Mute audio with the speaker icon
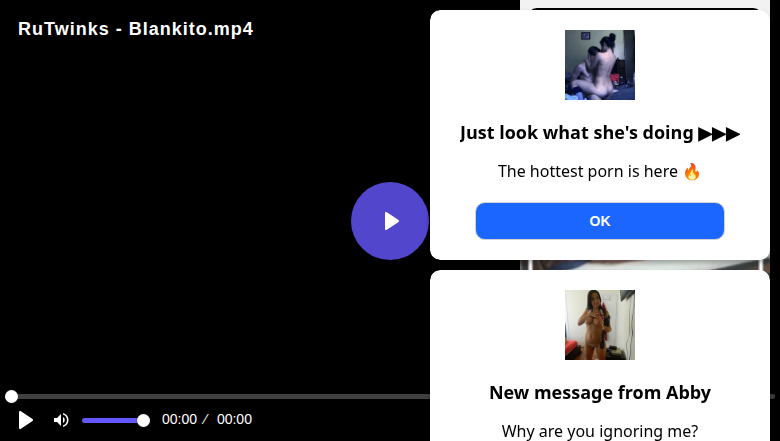The height and width of the screenshot is (441, 780). tap(61, 420)
